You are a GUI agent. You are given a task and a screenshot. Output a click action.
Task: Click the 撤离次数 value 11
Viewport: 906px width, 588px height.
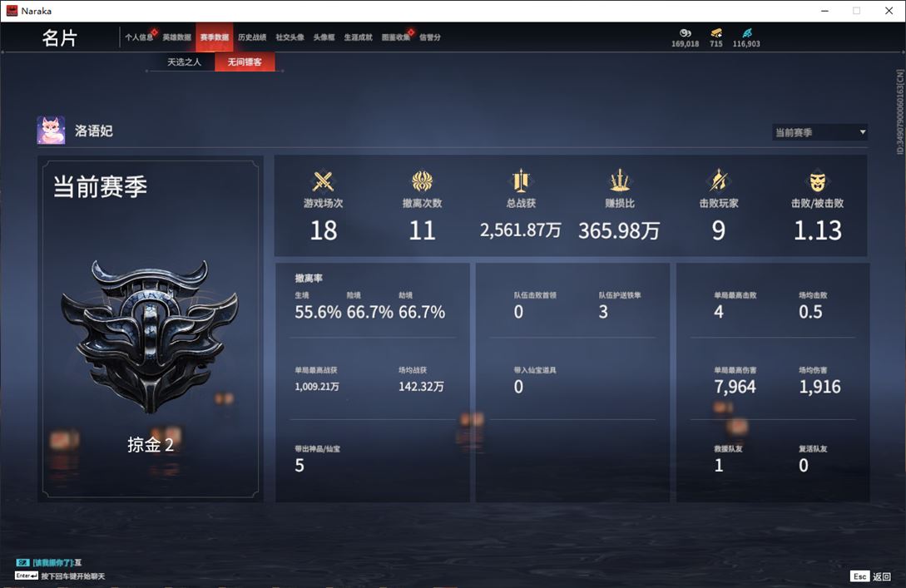423,230
